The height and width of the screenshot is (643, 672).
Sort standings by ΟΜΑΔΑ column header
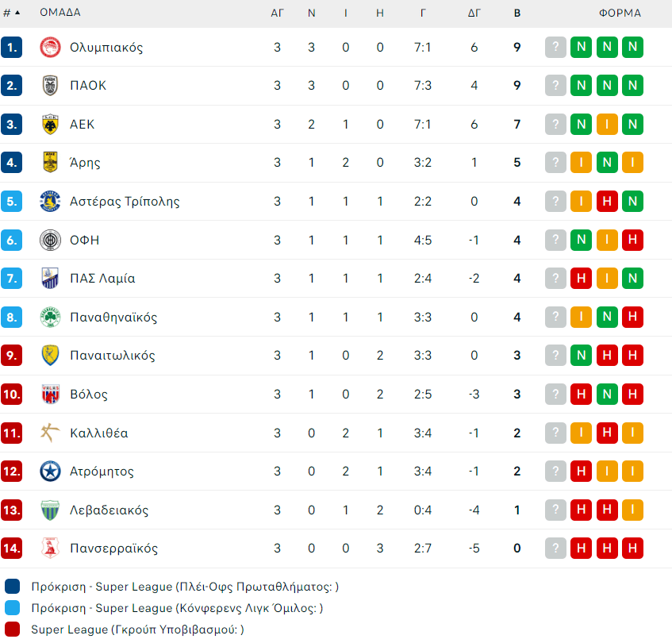(x=60, y=13)
